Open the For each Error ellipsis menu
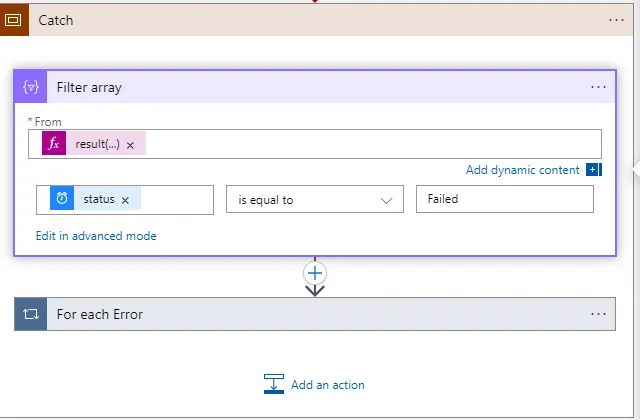The image size is (640, 420). (598, 314)
